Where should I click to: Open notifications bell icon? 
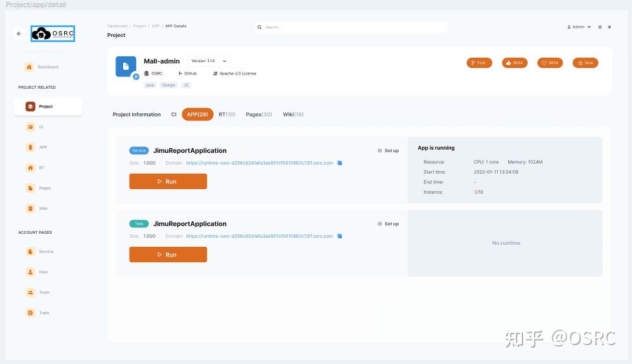tap(609, 27)
